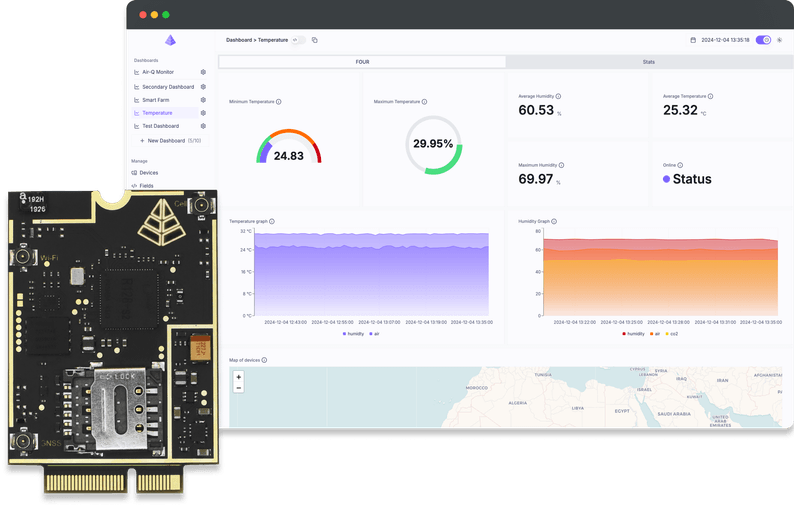Open the Secondary Dashboard
The image size is (794, 512).
tap(168, 87)
